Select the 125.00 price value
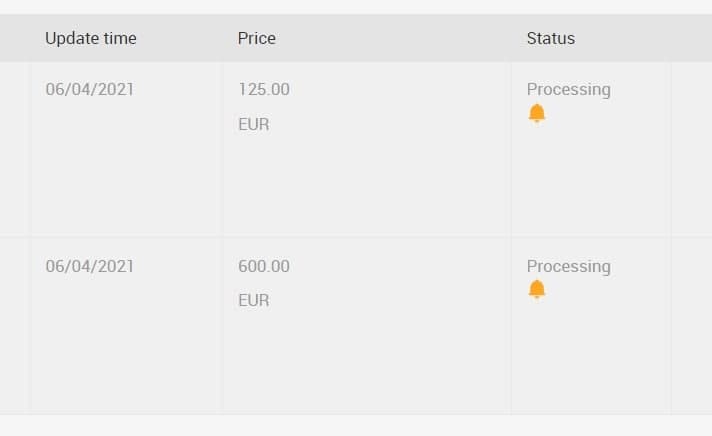Viewport: 712px width, 436px height. (x=264, y=89)
